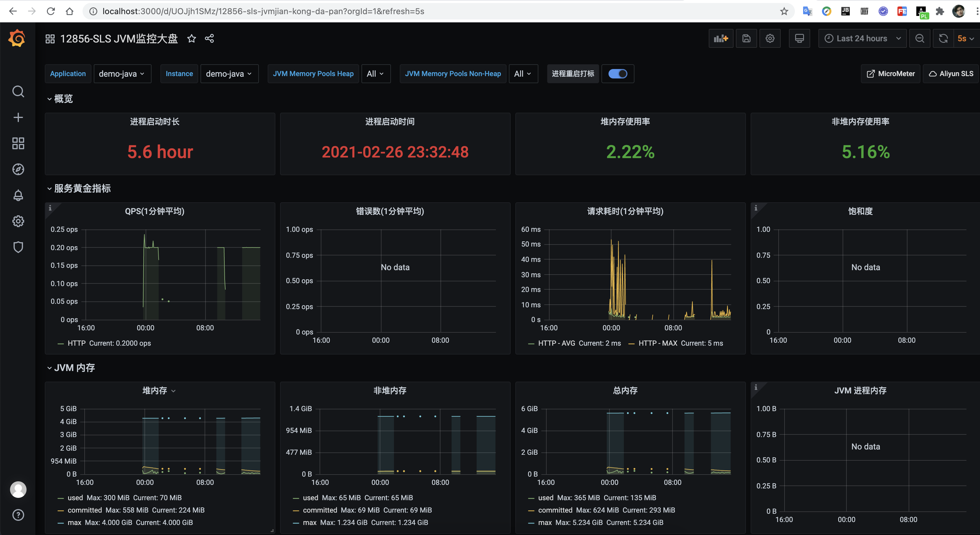Image resolution: width=980 pixels, height=535 pixels.
Task: Open the Application demo-java dropdown
Action: 122,74
